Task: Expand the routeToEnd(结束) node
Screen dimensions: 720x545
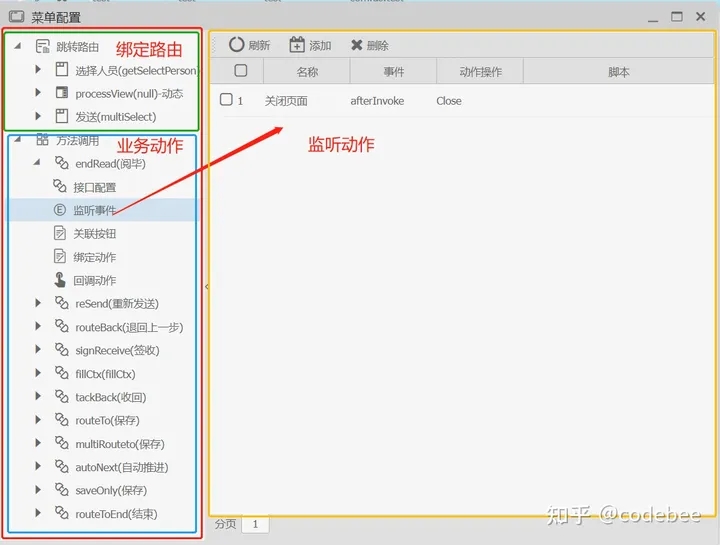Action: coord(38,513)
